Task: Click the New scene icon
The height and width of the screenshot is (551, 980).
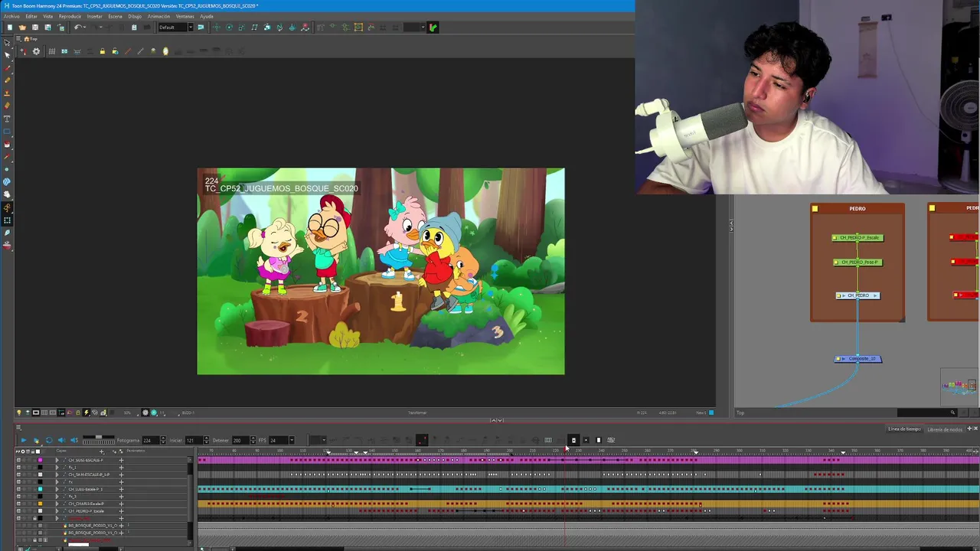Action: click(9, 28)
